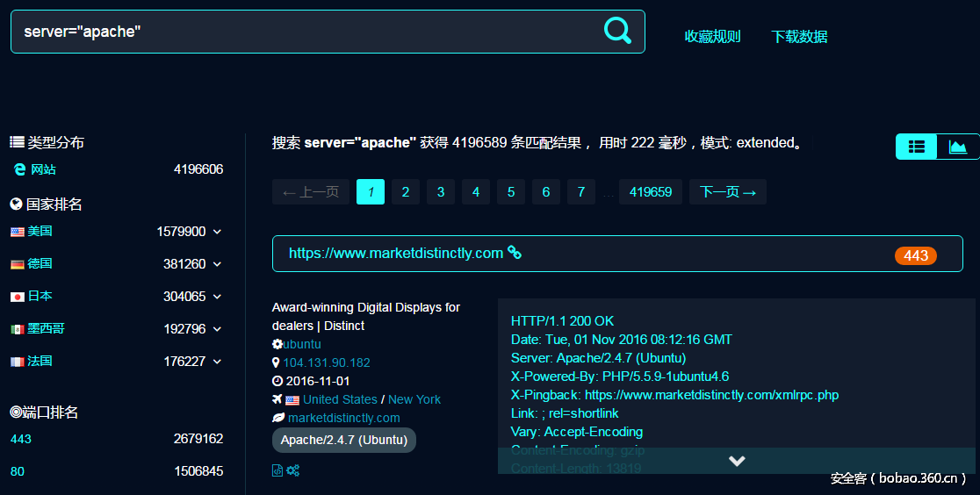Open the 收藏规则 link
The width and height of the screenshot is (980, 495).
[712, 37]
